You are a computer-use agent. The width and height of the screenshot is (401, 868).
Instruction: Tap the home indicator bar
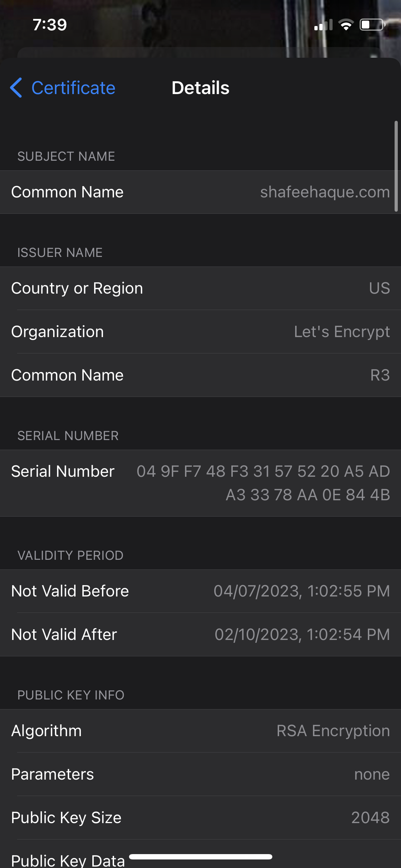[x=200, y=857]
